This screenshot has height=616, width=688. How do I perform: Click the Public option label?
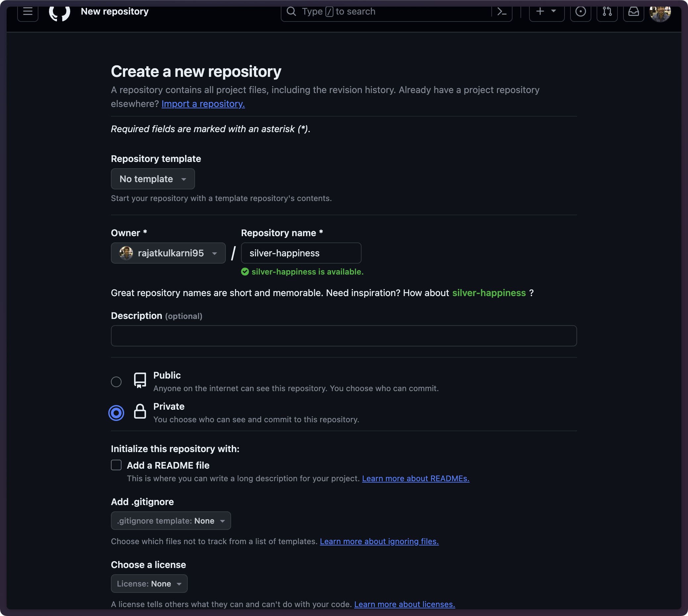(x=167, y=375)
